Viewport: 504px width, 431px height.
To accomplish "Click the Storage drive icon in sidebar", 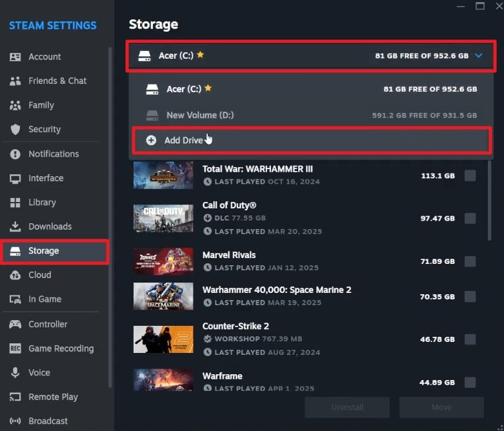I will click(15, 251).
